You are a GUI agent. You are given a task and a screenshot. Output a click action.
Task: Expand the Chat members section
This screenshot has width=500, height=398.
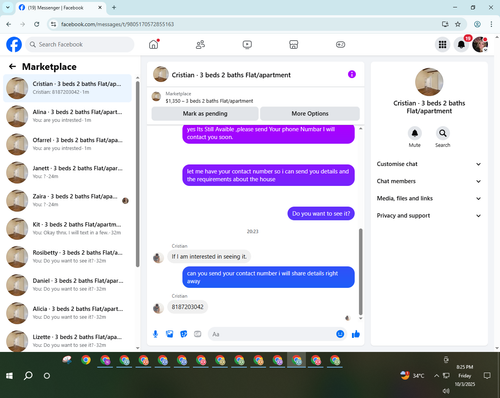pos(429,181)
